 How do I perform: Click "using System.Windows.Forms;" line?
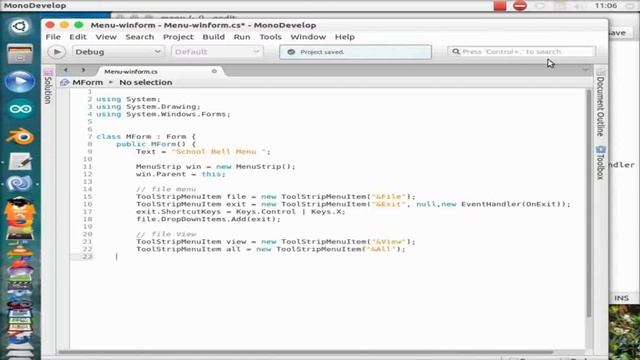(163, 114)
